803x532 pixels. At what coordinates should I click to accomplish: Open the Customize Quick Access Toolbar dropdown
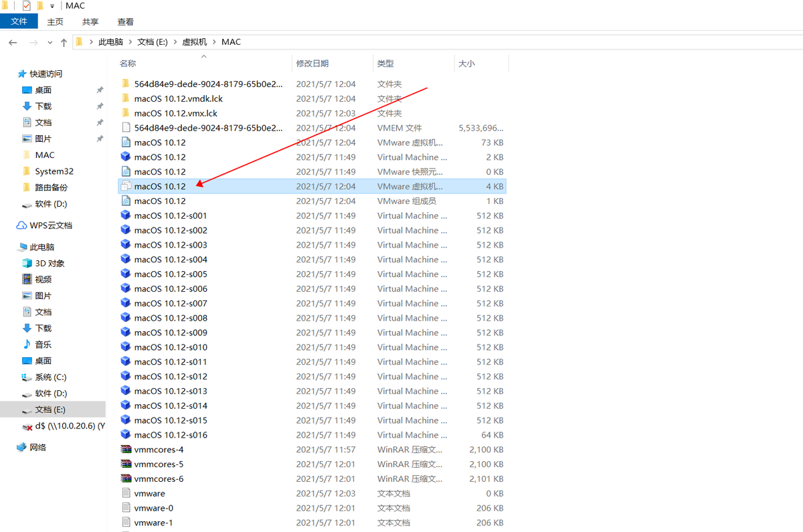[x=52, y=6]
